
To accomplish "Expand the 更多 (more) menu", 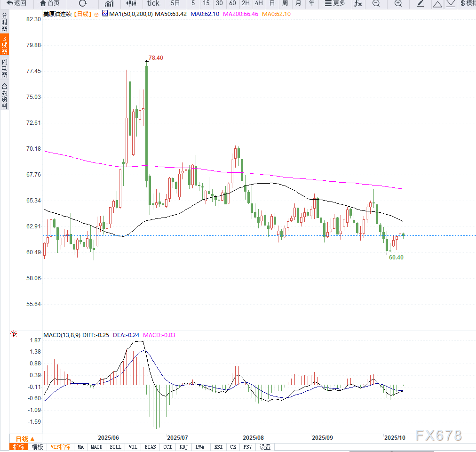I will tap(334, 3).
